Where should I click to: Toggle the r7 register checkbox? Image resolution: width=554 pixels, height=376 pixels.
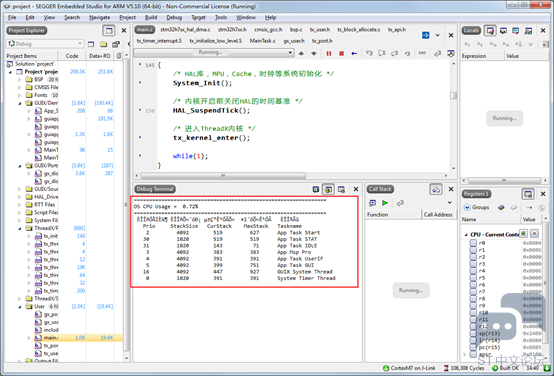(x=473, y=292)
